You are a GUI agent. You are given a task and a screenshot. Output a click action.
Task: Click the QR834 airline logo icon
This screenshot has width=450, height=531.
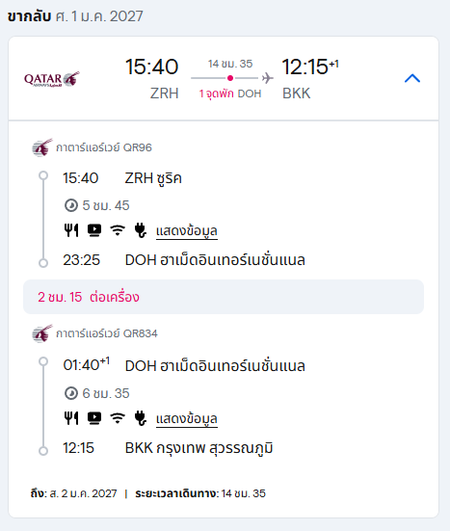(x=42, y=334)
